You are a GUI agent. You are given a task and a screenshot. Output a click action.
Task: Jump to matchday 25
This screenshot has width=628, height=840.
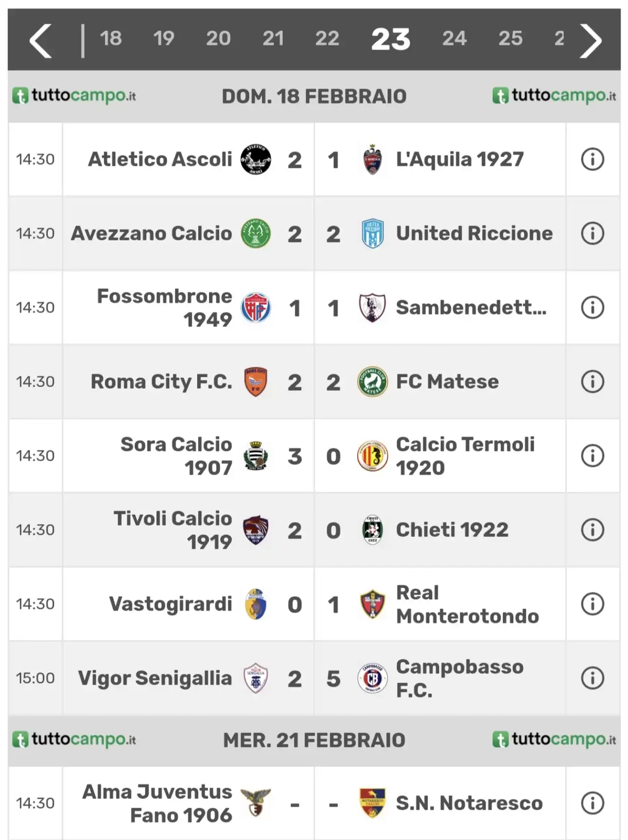point(511,38)
